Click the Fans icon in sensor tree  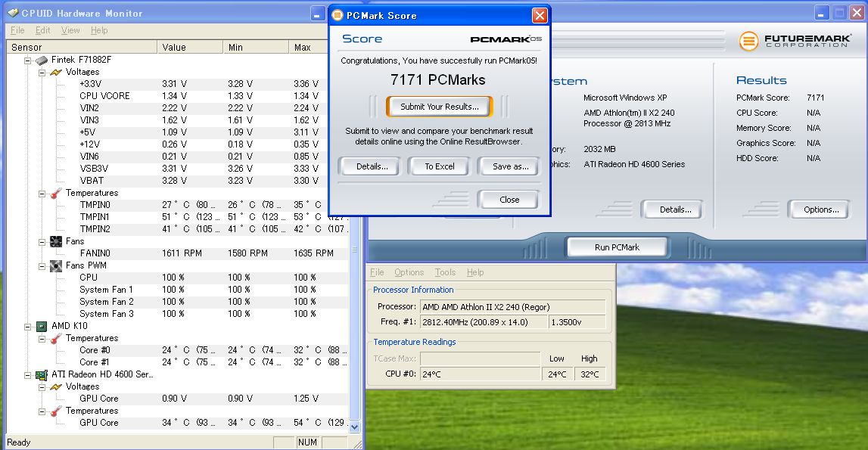click(56, 241)
